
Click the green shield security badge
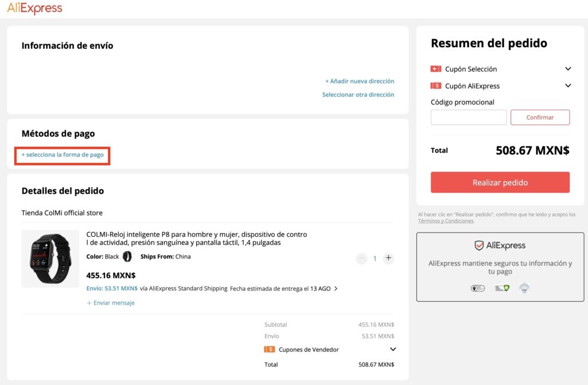tap(502, 288)
